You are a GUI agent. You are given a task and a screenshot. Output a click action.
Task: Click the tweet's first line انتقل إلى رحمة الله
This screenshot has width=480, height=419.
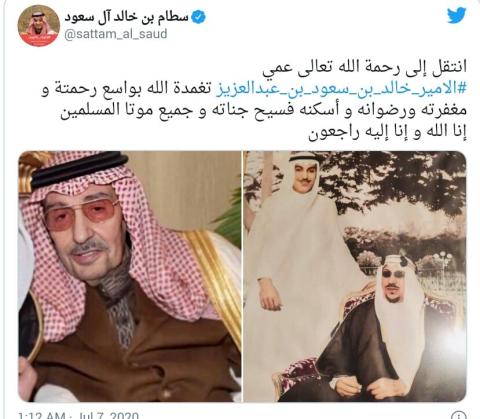(x=365, y=67)
